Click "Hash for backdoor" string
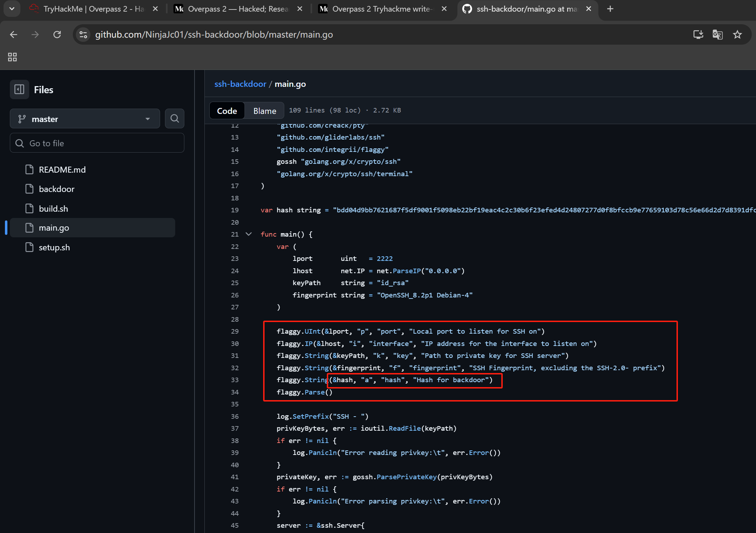 pyautogui.click(x=451, y=380)
